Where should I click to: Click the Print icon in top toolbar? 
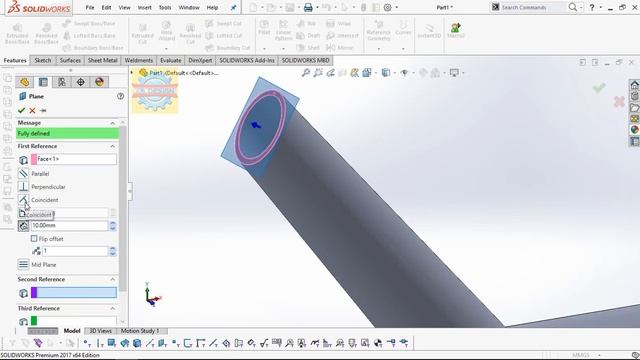tap(308, 7)
